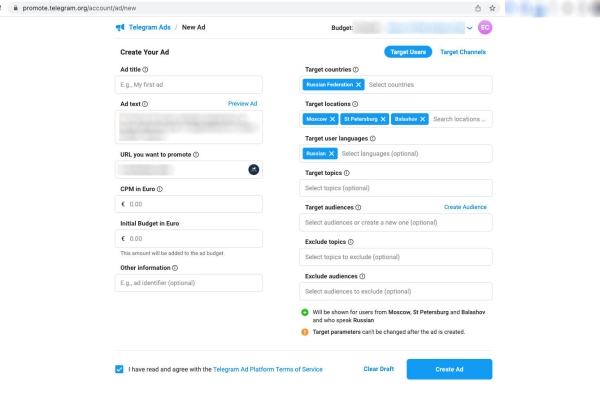Click the orange warning status icon

click(x=305, y=332)
